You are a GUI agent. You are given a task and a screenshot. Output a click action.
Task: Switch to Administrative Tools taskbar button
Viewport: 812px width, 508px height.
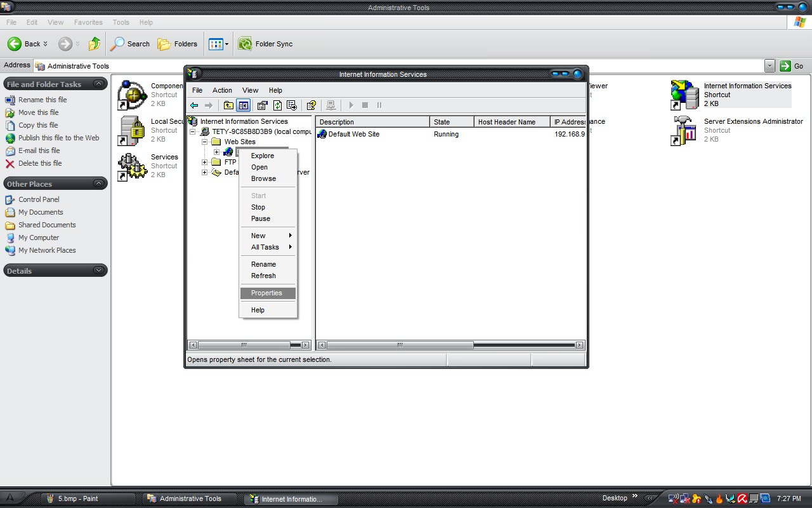point(190,498)
